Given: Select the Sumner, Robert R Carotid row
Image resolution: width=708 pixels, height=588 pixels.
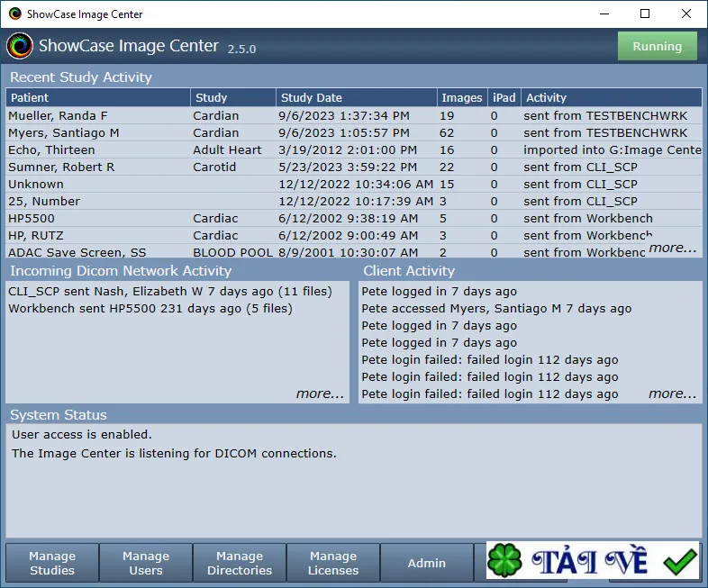Looking at the screenshot, I should [x=354, y=167].
